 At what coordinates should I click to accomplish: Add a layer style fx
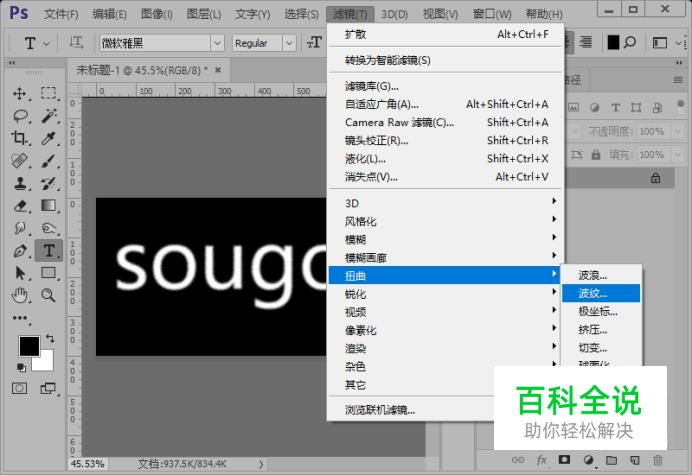point(542,460)
